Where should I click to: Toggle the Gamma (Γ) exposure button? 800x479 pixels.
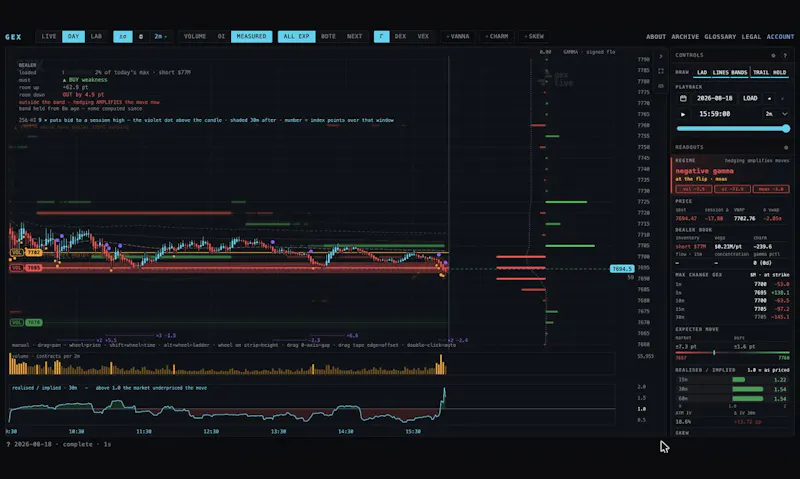click(381, 36)
